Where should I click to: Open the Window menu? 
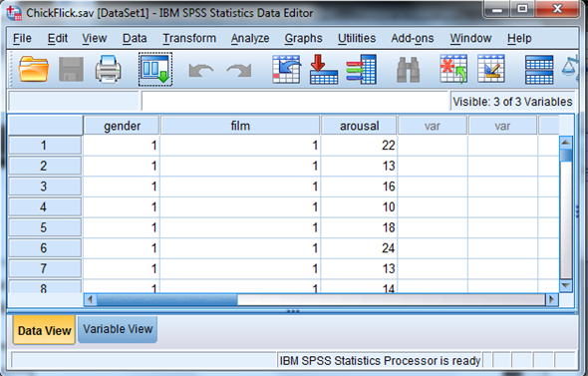[470, 38]
